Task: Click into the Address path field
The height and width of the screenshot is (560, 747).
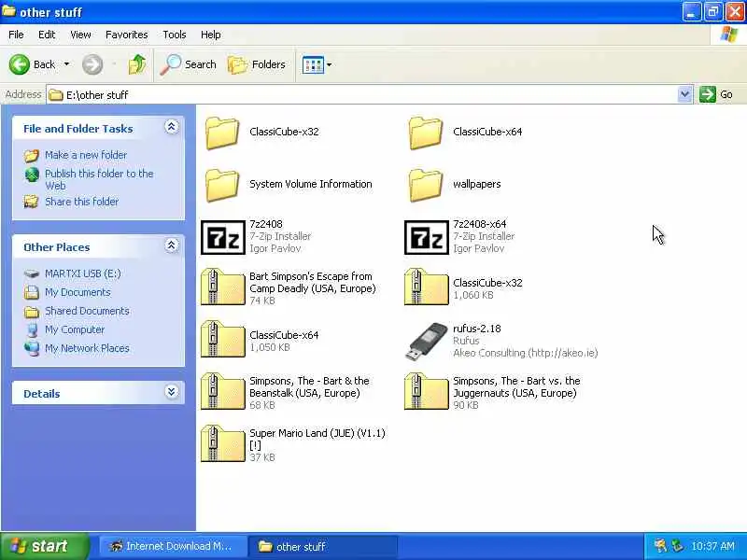Action: [362, 95]
